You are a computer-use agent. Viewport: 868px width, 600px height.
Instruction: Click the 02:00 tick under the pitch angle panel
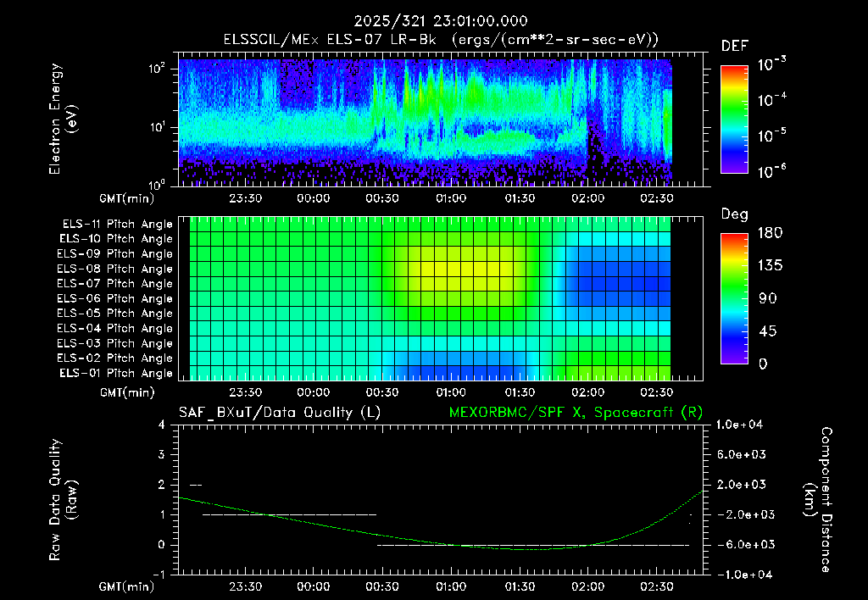point(588,392)
